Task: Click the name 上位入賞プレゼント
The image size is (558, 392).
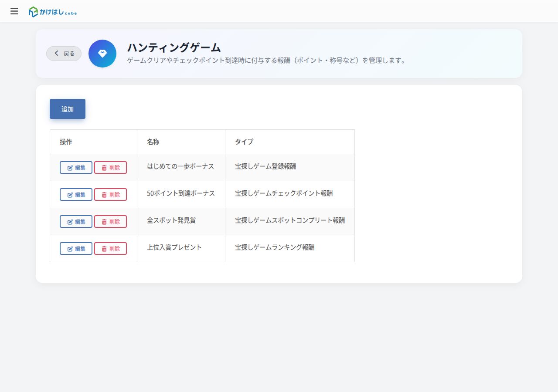Action: [x=174, y=247]
